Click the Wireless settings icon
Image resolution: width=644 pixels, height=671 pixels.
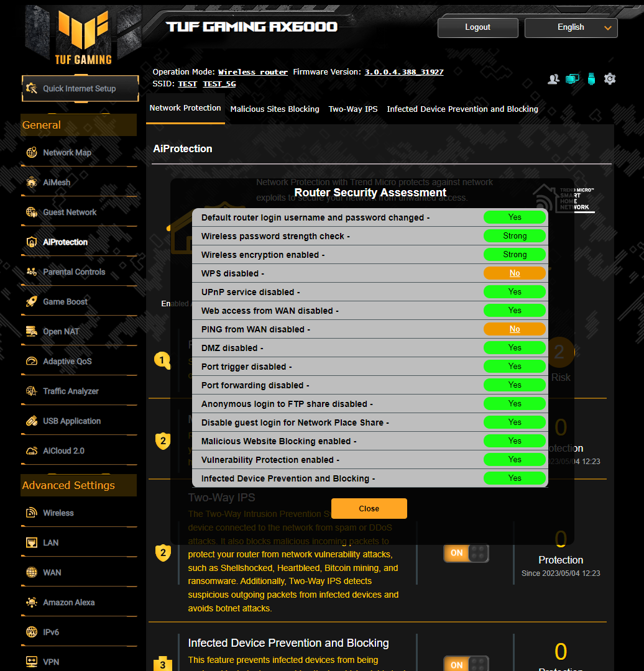32,513
